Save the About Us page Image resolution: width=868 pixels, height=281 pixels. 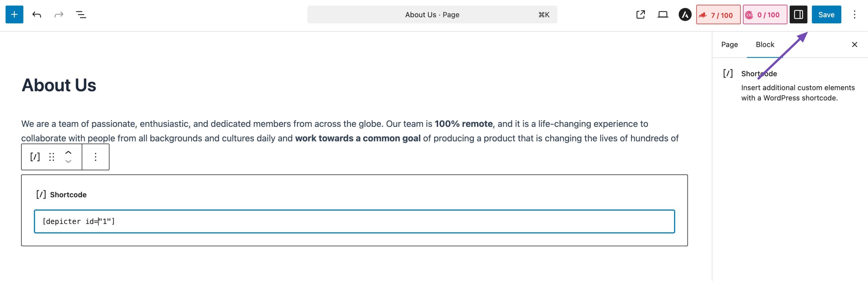point(826,15)
